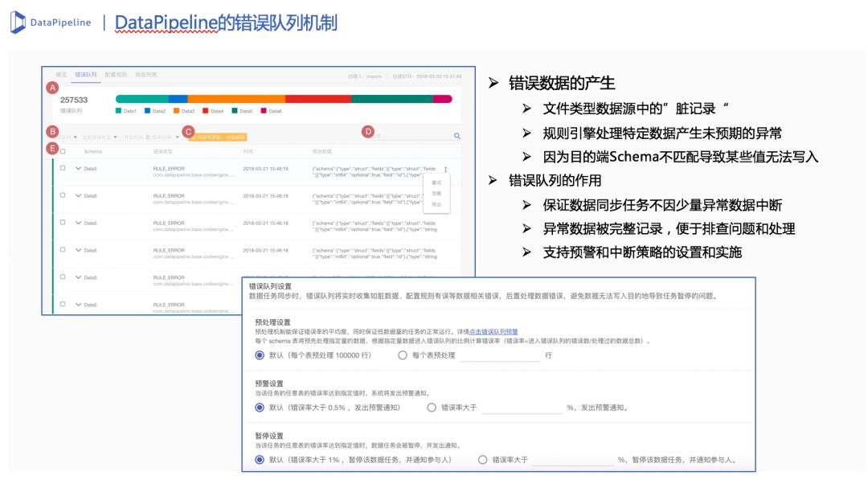This screenshot has width=868, height=484.
Task: Switch to the 错误队列 tab
Action: point(86,75)
